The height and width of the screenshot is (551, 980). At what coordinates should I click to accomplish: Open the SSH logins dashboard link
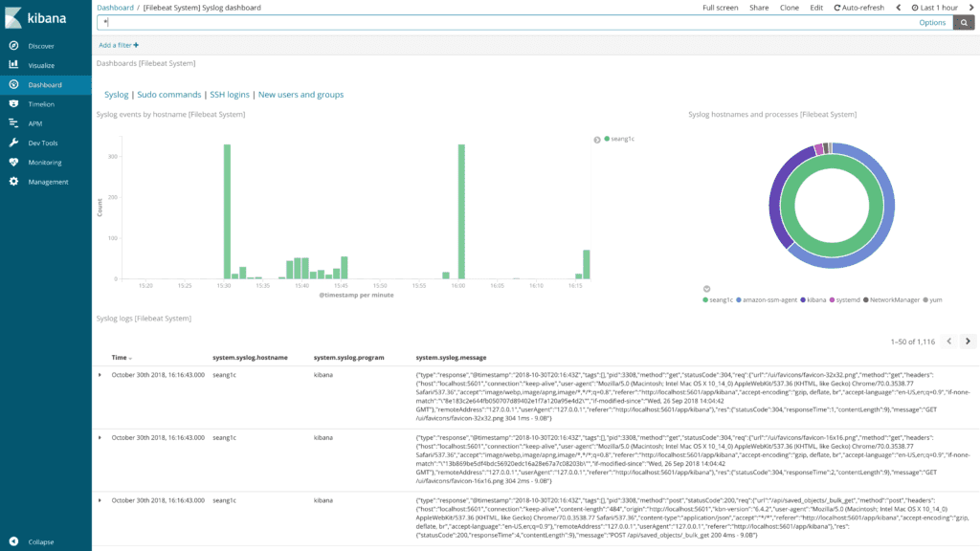(230, 95)
